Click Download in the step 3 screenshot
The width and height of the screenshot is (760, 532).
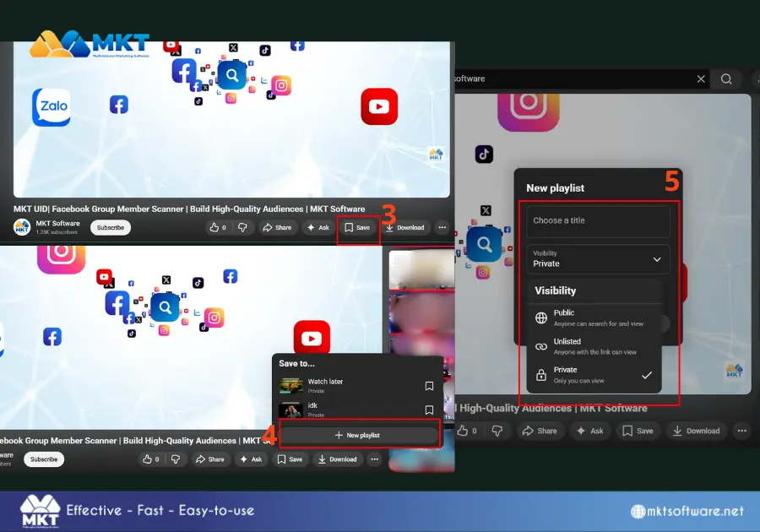(x=405, y=228)
